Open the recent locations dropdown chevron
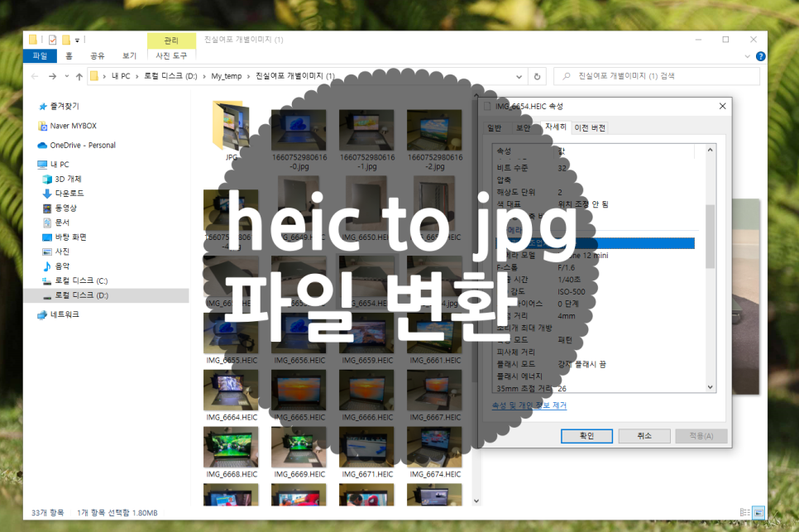 click(67, 76)
